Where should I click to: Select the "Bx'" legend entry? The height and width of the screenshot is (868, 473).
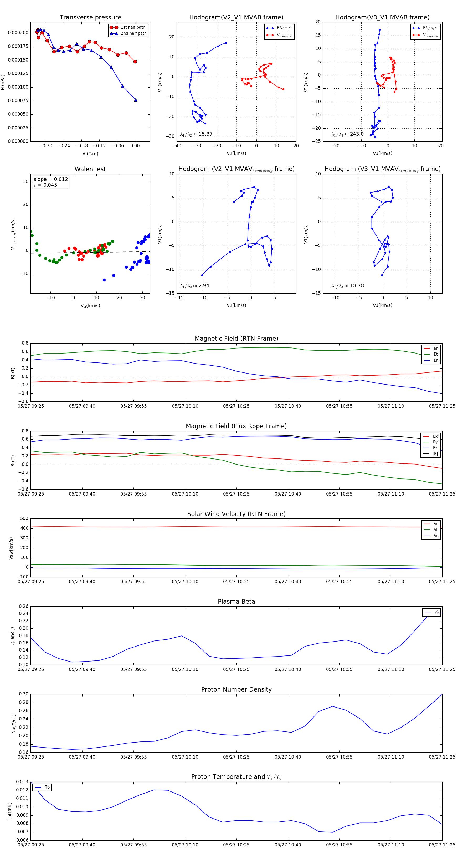click(431, 436)
